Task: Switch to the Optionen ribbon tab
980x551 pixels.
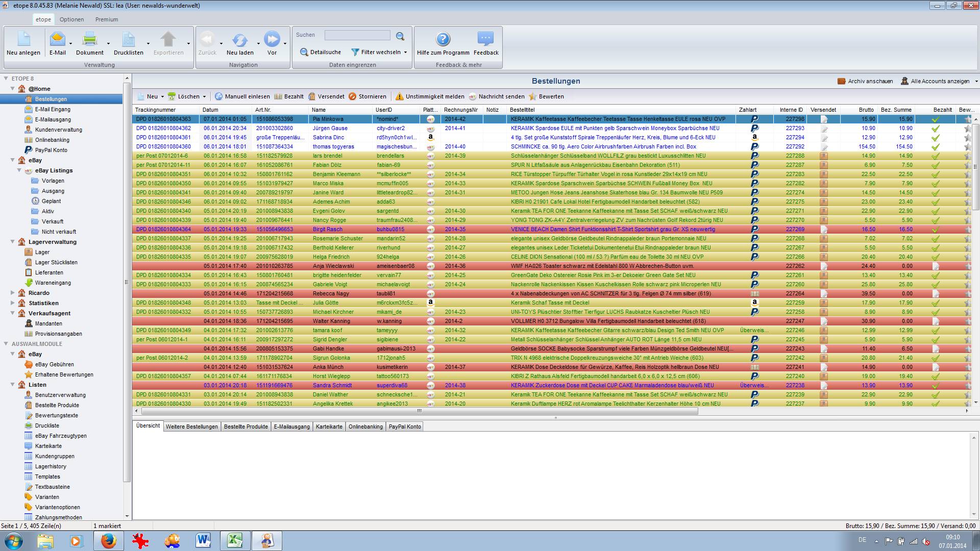Action: click(71, 19)
